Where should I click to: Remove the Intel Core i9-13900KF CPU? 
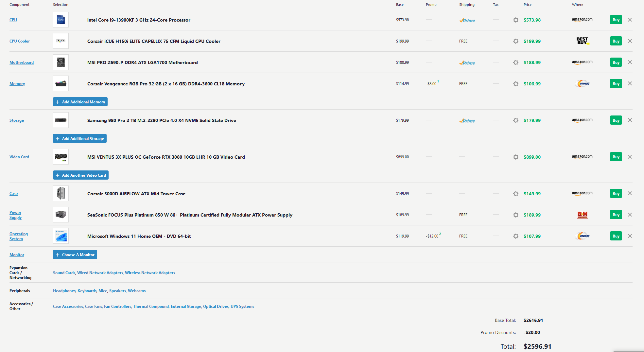click(x=630, y=20)
